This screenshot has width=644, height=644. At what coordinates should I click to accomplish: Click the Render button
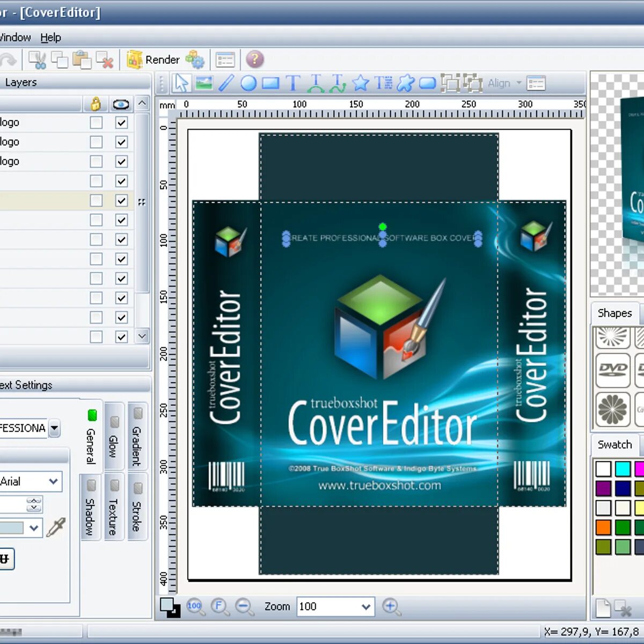(153, 60)
